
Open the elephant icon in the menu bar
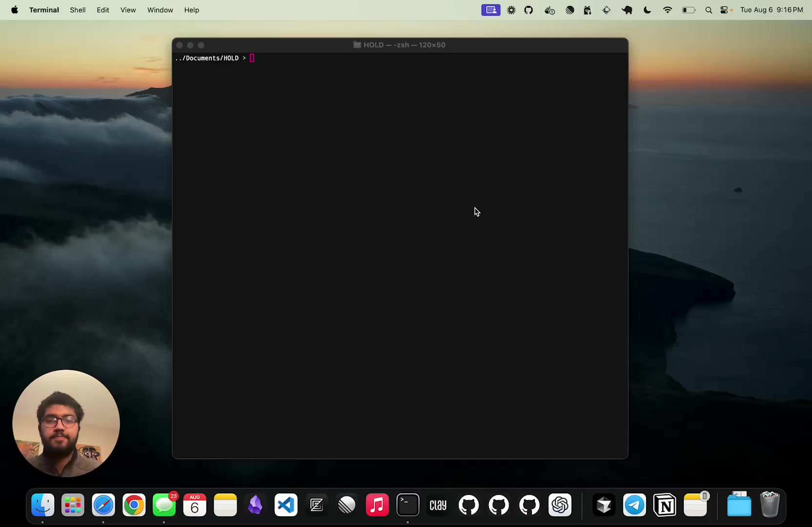(627, 10)
